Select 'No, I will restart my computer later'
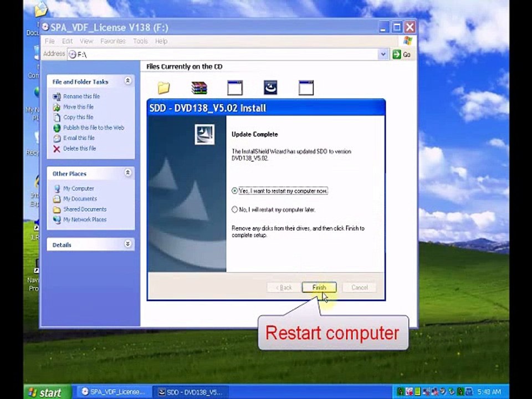The height and width of the screenshot is (399, 532). [x=235, y=210]
